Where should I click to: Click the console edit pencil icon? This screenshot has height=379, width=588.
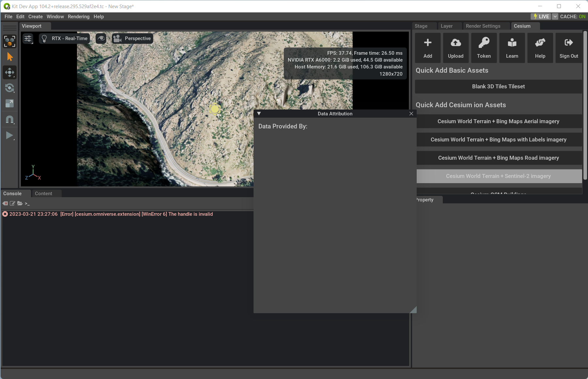pos(12,203)
